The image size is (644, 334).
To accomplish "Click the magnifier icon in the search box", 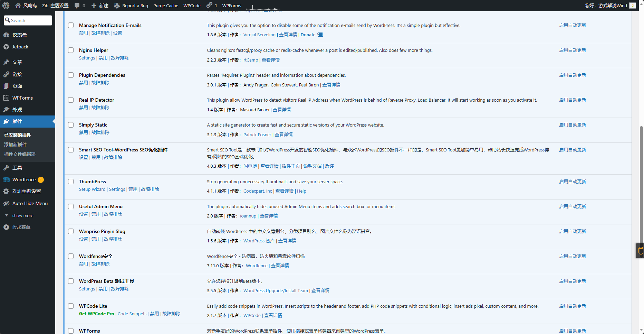I will pyautogui.click(x=8, y=20).
